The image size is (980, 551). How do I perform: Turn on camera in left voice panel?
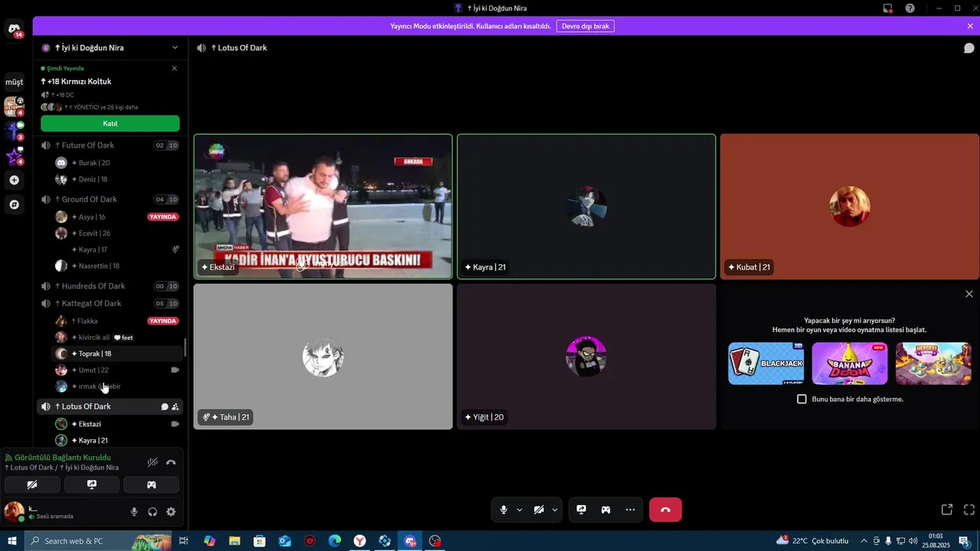pos(32,484)
